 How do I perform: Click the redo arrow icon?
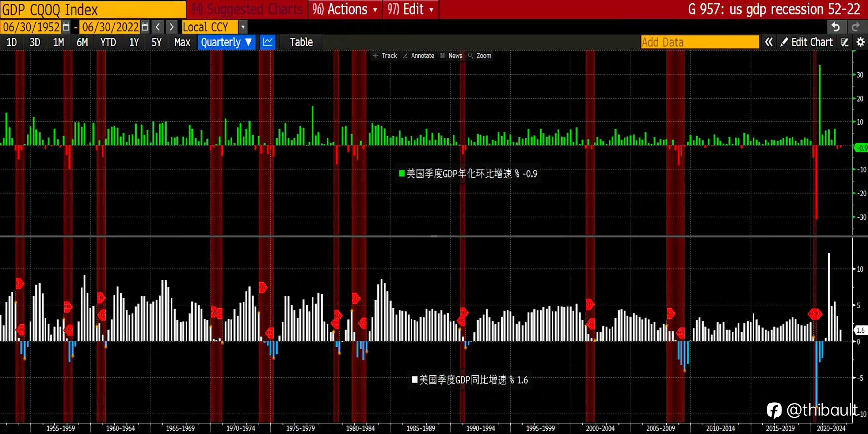tap(856, 27)
